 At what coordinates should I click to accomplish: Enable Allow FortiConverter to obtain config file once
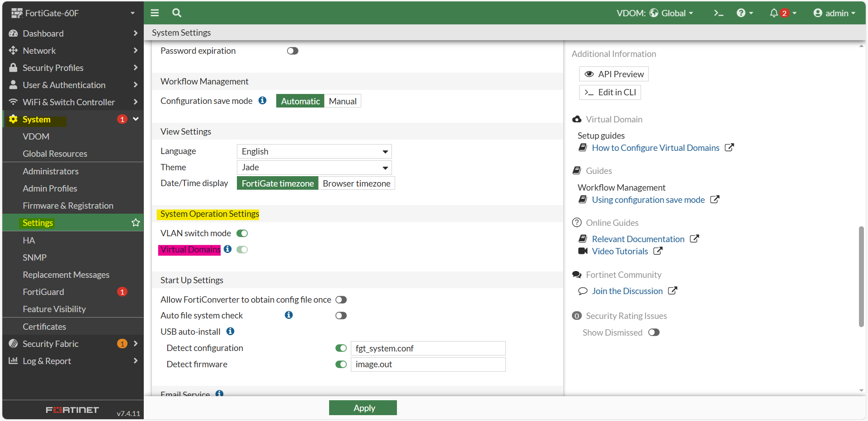pyautogui.click(x=341, y=299)
